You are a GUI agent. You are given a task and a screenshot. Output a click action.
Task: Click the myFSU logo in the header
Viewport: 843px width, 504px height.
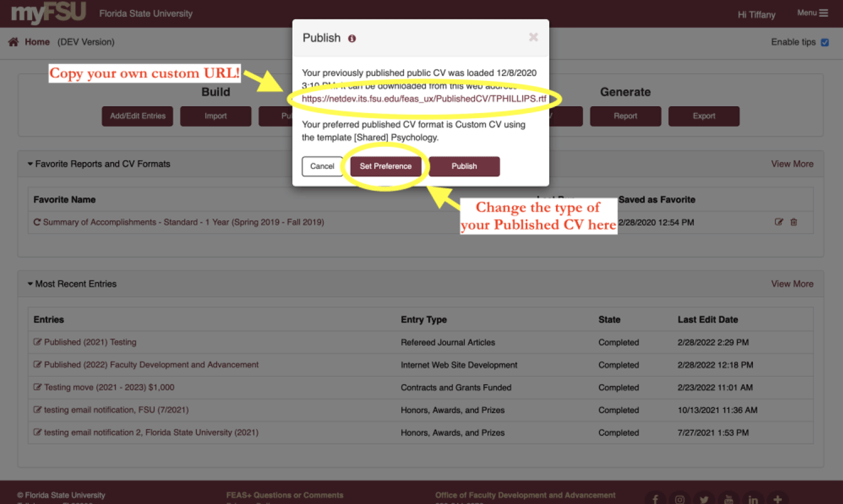[x=48, y=13]
